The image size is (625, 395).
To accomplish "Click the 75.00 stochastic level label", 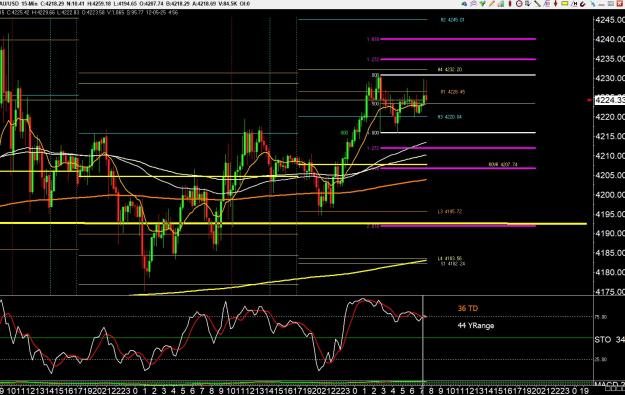I will pos(601,317).
